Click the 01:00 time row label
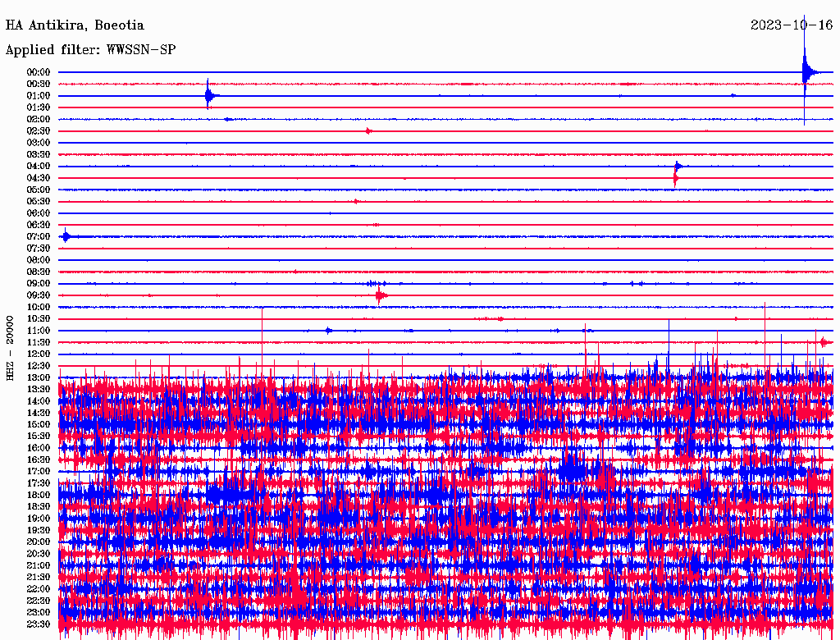This screenshot has height=640, width=840. pyautogui.click(x=39, y=96)
